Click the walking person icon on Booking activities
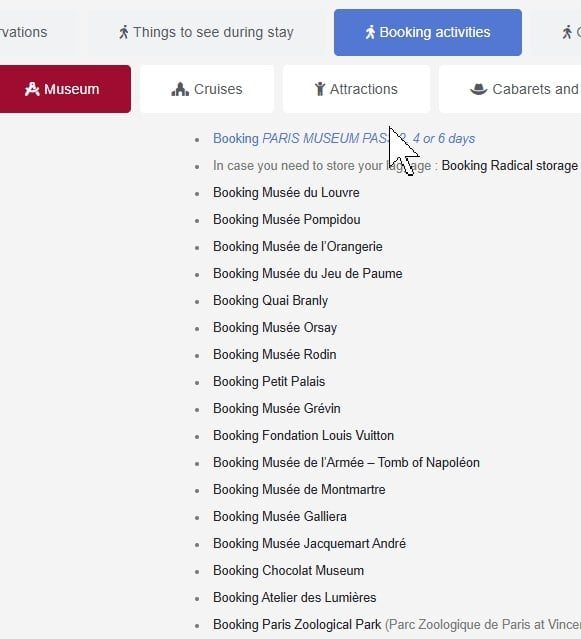Screen dimensions: 581x639 370,32
